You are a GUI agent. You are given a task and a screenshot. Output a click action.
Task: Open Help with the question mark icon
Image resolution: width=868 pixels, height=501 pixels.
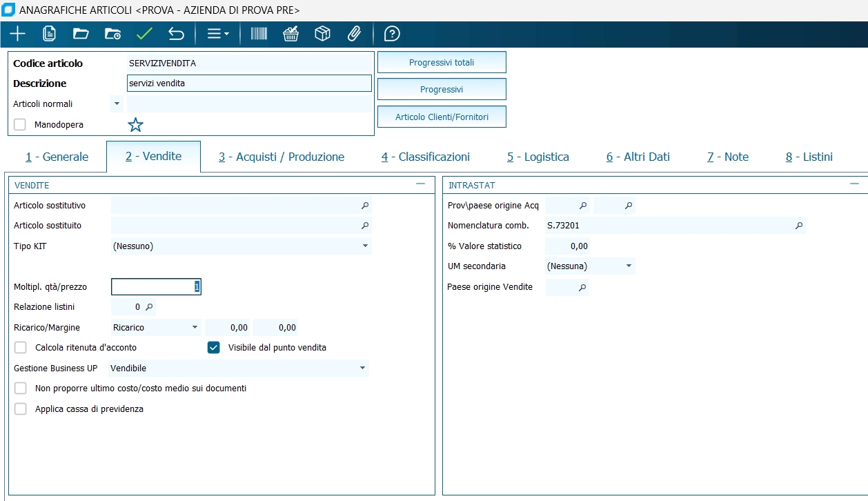point(392,34)
